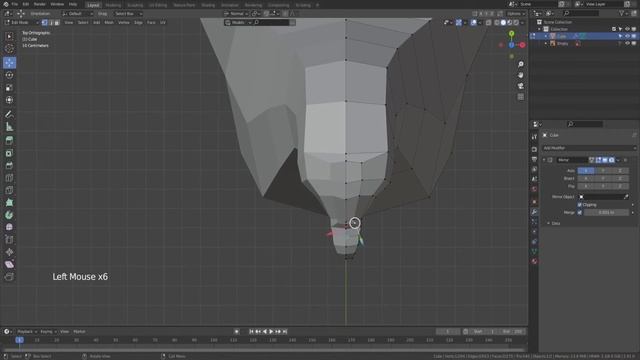Select the Cube object in outliner
Screen dimensions: 640x360
562,36
